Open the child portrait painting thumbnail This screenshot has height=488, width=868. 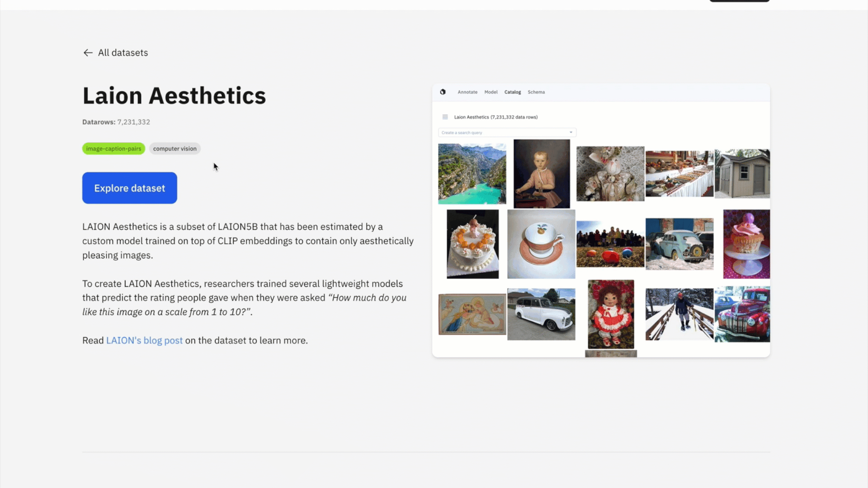(x=542, y=174)
